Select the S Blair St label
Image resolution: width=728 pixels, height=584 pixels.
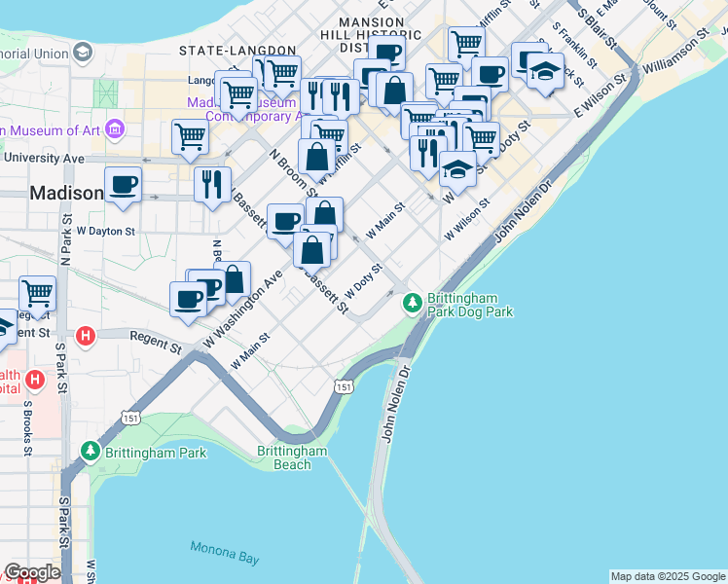click(596, 29)
